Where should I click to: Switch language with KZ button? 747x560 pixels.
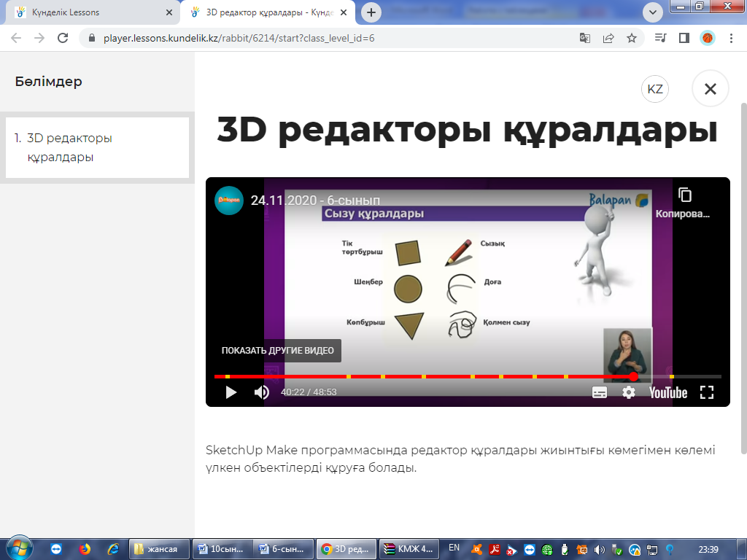point(655,89)
